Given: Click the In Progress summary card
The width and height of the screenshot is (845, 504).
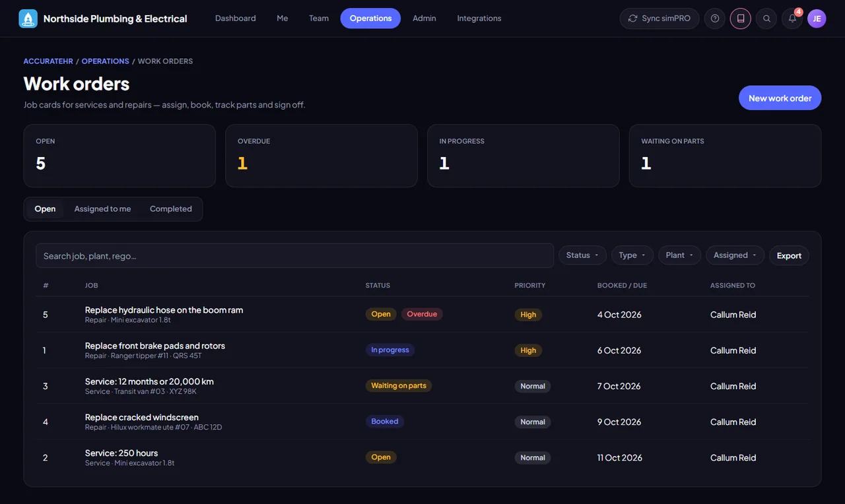Looking at the screenshot, I should pos(524,156).
